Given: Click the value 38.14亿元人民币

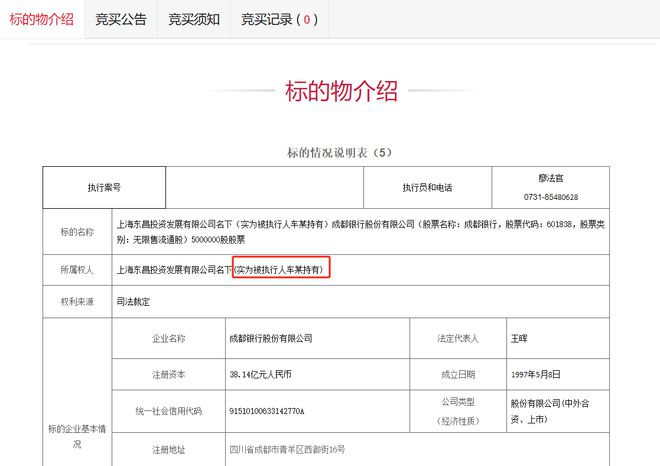Looking at the screenshot, I should 260,374.
